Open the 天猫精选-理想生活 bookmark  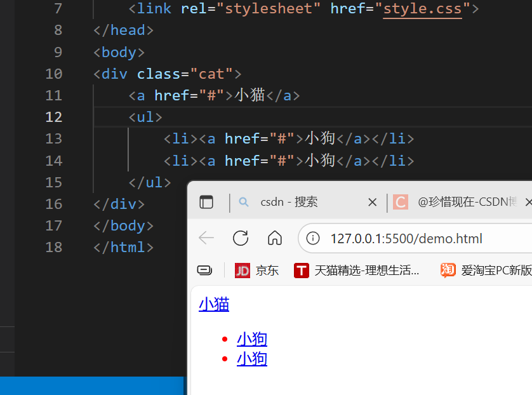tap(357, 271)
